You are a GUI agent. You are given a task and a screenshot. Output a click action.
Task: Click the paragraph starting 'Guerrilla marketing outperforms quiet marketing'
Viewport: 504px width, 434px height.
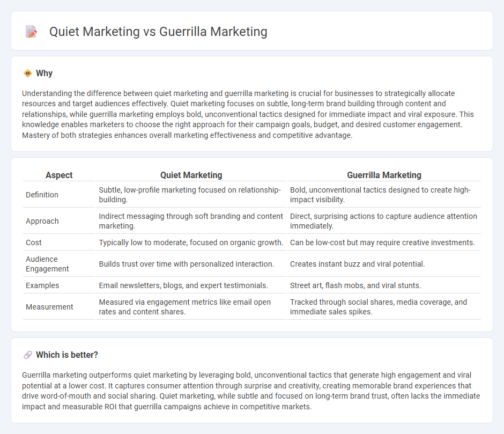tap(251, 391)
